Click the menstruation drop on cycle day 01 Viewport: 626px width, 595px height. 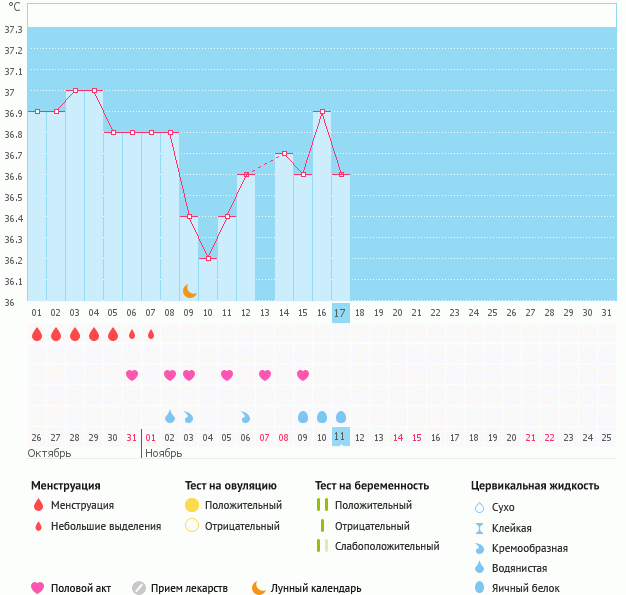[x=37, y=334]
